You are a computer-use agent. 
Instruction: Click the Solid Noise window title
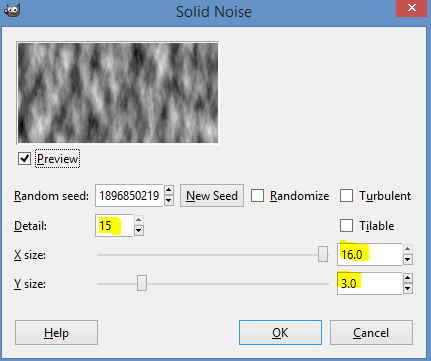(214, 12)
